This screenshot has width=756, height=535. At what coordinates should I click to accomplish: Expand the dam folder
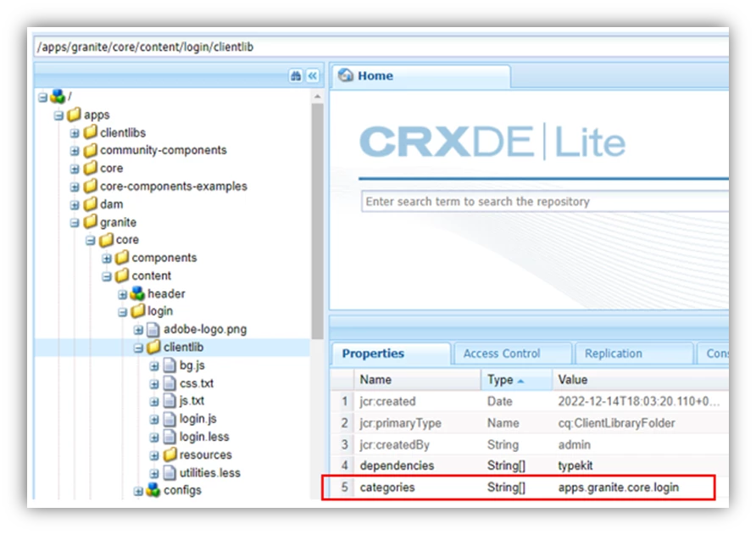pyautogui.click(x=75, y=205)
